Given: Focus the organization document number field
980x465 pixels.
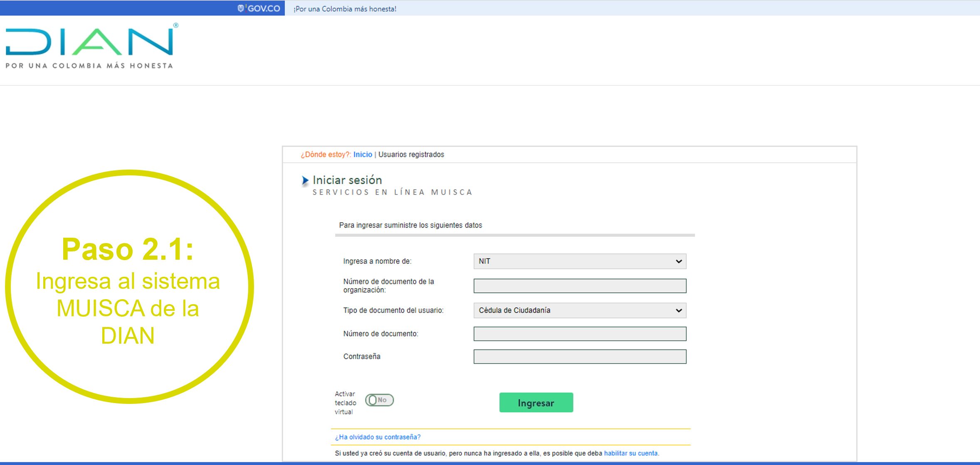Looking at the screenshot, I should pyautogui.click(x=580, y=286).
